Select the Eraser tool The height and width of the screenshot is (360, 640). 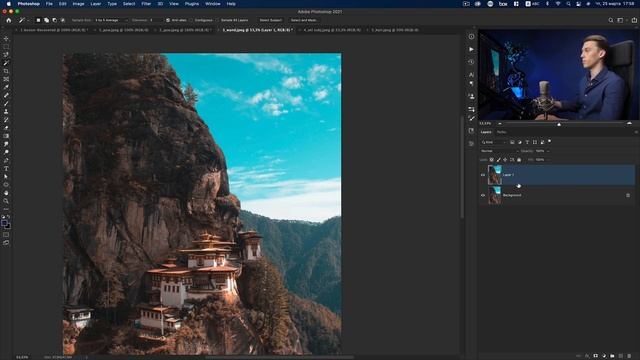[x=6, y=128]
